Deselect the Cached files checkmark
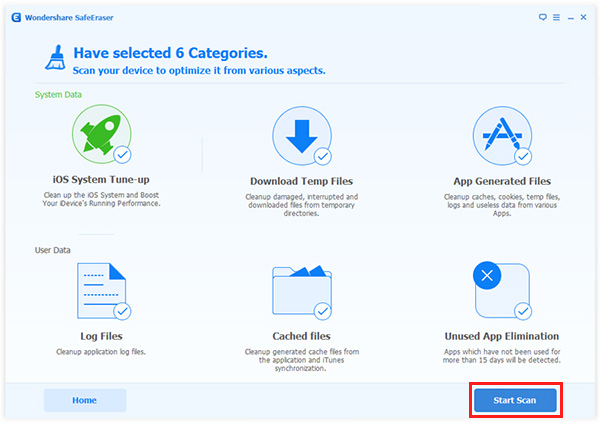Image resolution: width=600 pixels, height=423 pixels. [323, 310]
